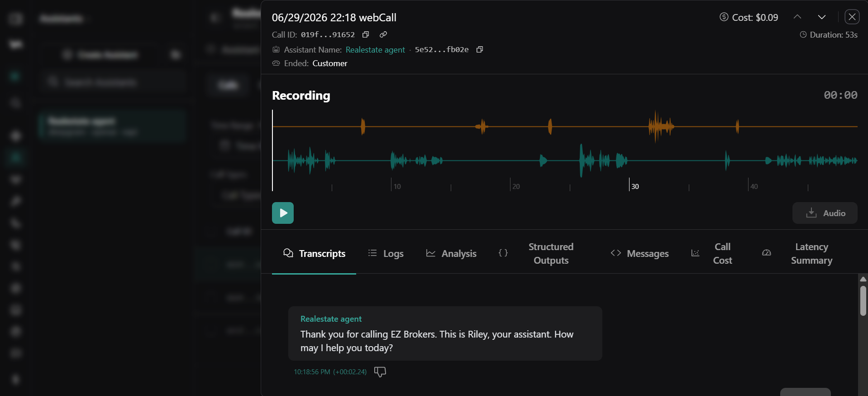Click the Call ID value 019f...91652
The image size is (868, 396).
(328, 34)
